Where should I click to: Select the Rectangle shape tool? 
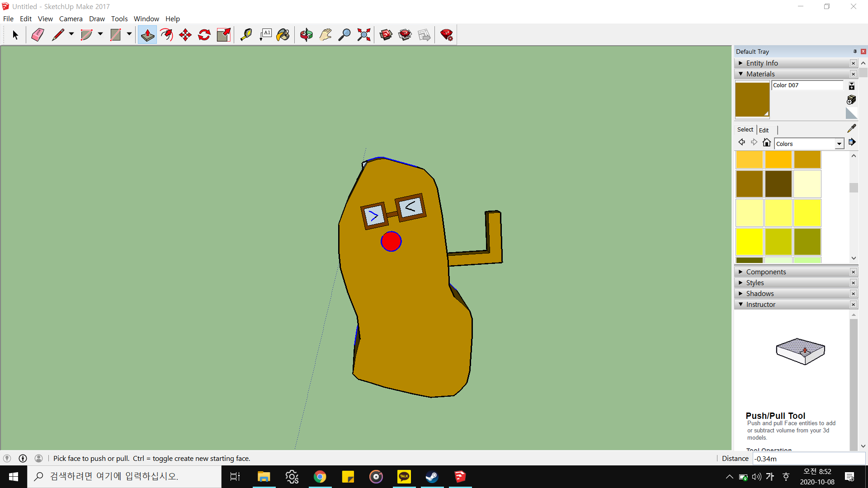[116, 35]
